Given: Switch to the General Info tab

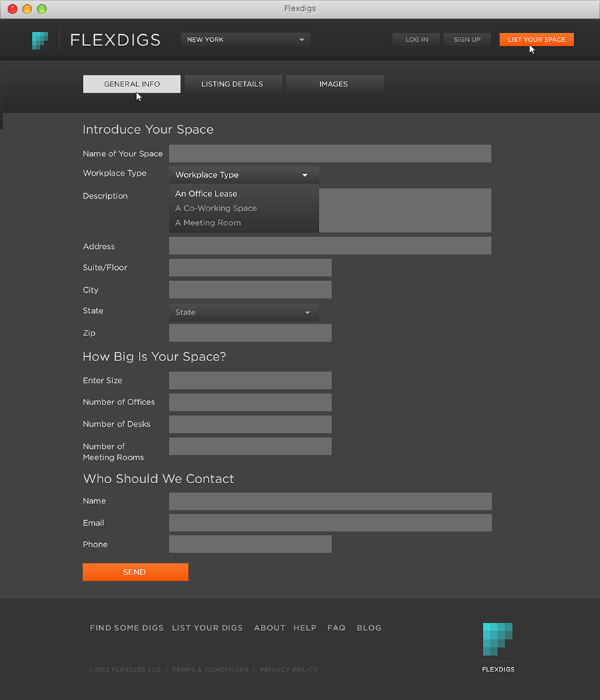Looking at the screenshot, I should tap(132, 84).
